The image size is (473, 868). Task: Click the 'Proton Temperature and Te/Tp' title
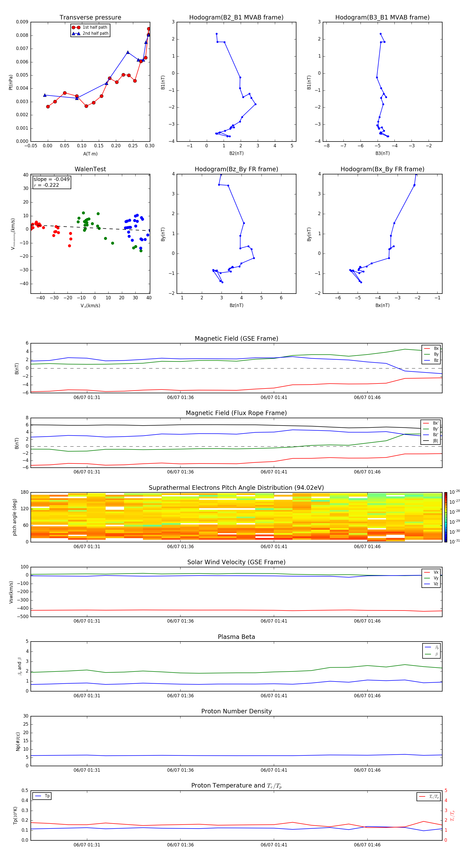[236, 786]
